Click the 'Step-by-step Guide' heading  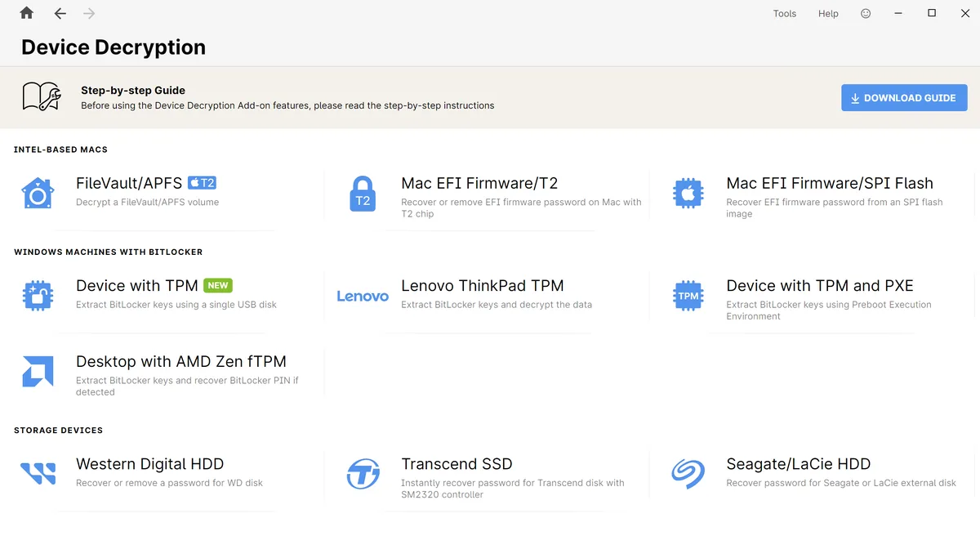[x=133, y=91]
